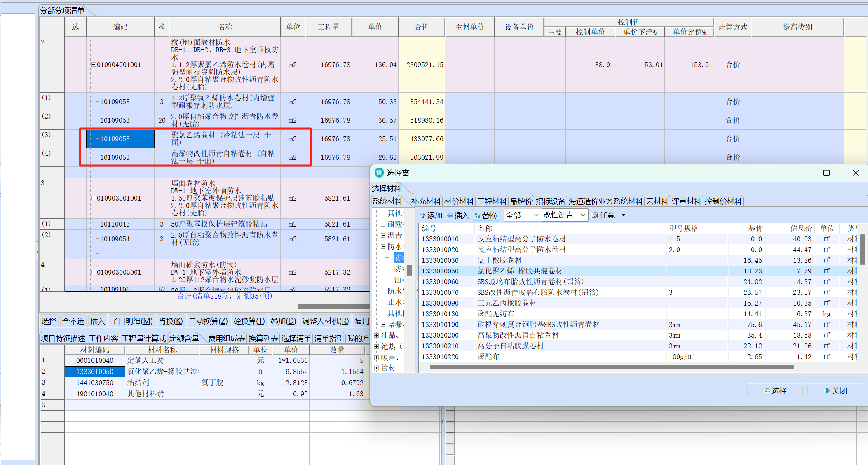Click the material tree vertical scrollbar
Image resolution: width=868 pixels, height=465 pixels.
coord(409,270)
